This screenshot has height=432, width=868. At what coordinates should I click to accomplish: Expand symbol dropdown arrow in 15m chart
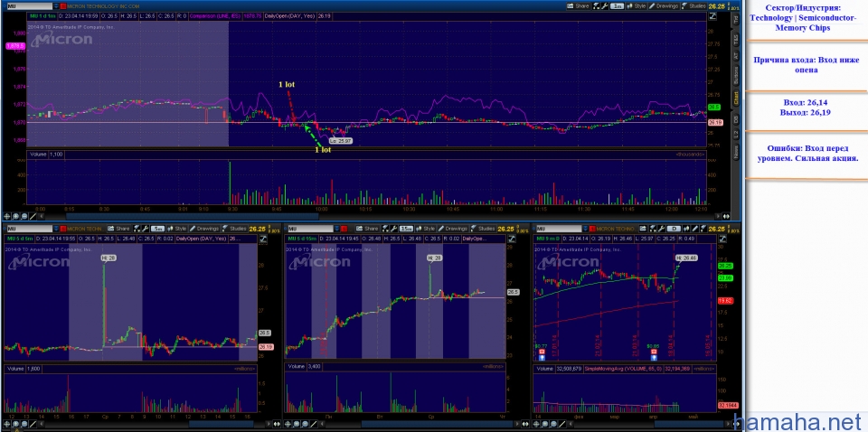(x=337, y=229)
